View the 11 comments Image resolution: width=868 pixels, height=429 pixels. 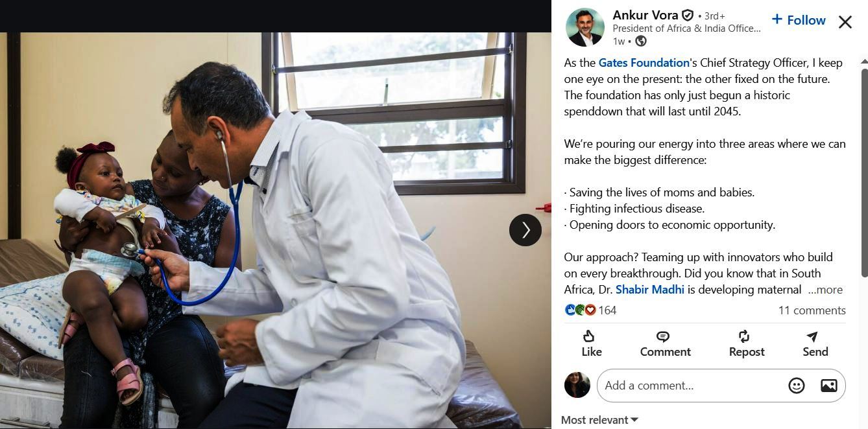point(812,310)
